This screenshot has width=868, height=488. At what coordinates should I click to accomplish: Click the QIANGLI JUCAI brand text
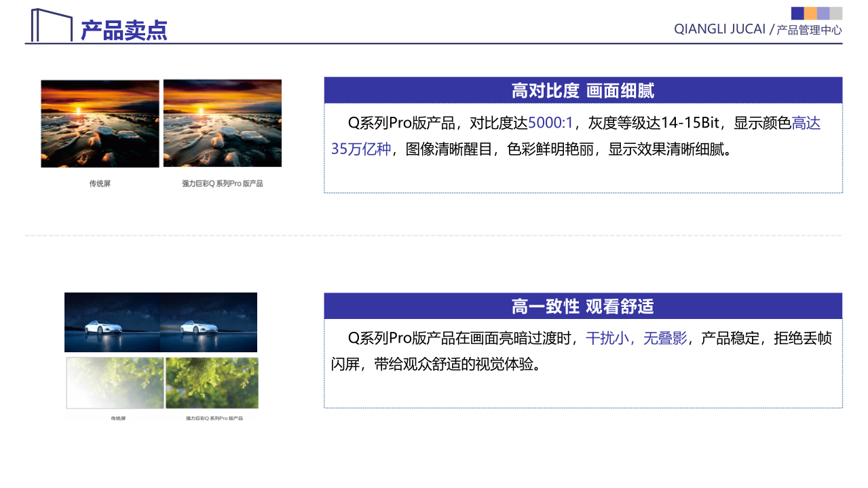pyautogui.click(x=719, y=29)
